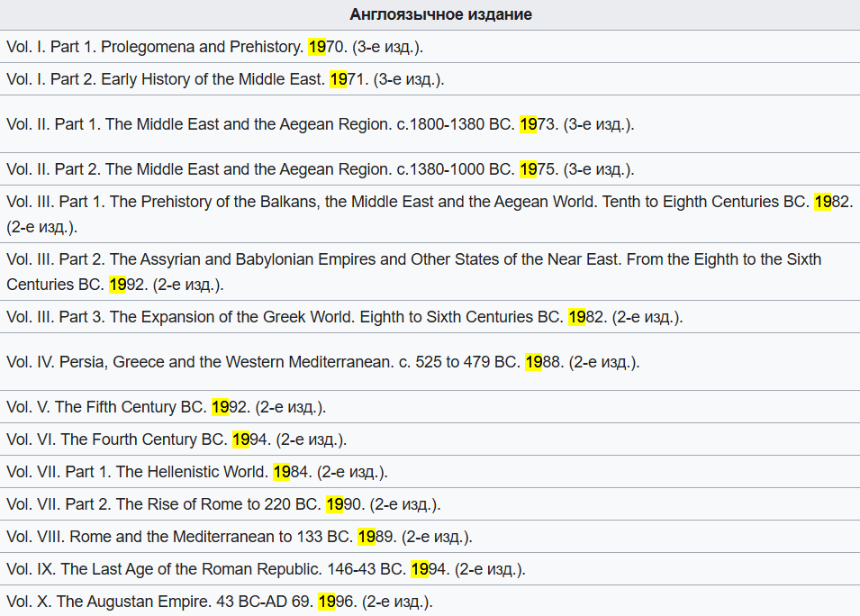Click row 'Vol. VII. Part 2. The Rise of Rome to 220 BC'
The width and height of the screenshot is (860, 616).
(x=430, y=504)
